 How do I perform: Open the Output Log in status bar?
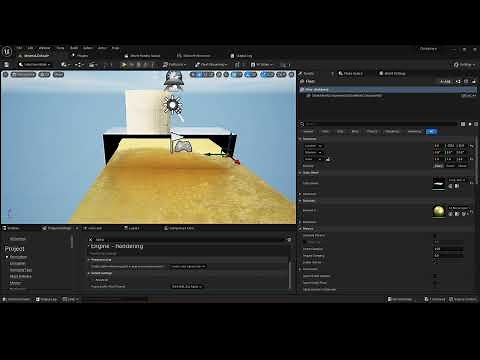tap(46, 299)
